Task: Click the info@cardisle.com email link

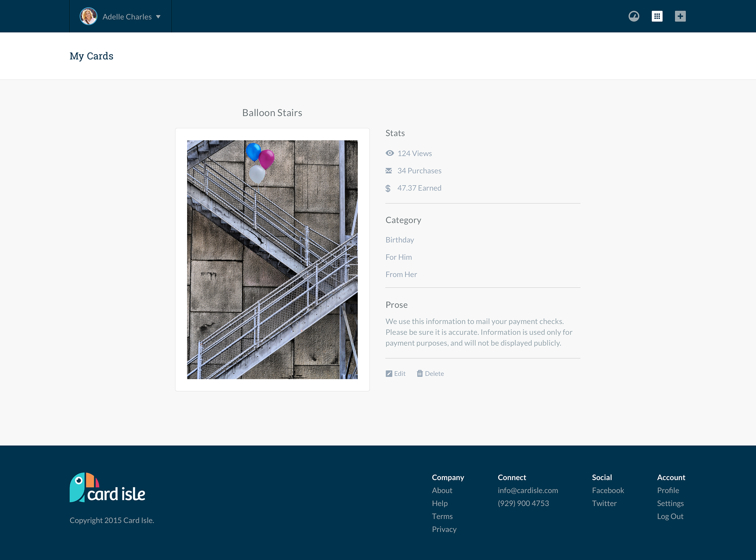Action: tap(528, 490)
